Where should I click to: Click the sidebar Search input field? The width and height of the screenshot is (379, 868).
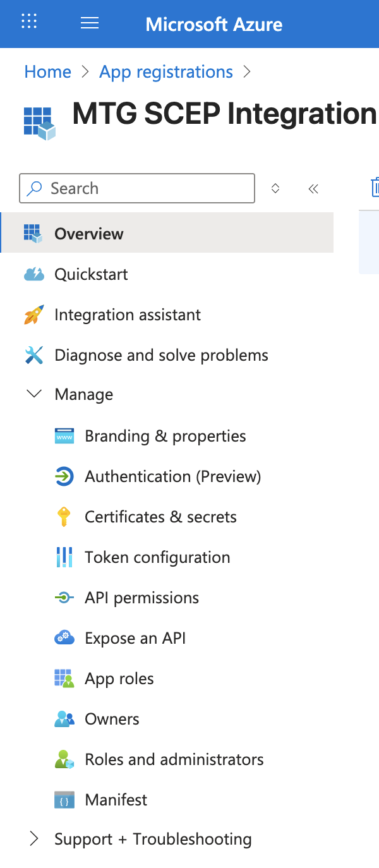click(145, 188)
